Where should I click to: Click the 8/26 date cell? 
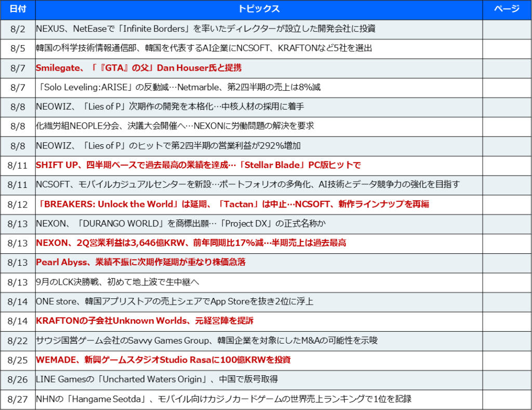pos(18,379)
